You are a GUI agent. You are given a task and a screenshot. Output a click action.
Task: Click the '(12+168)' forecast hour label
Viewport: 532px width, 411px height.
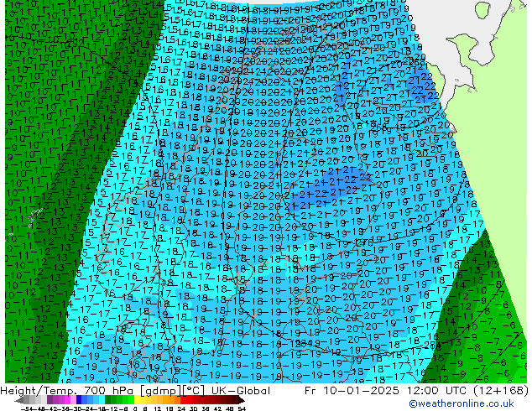[501, 391]
